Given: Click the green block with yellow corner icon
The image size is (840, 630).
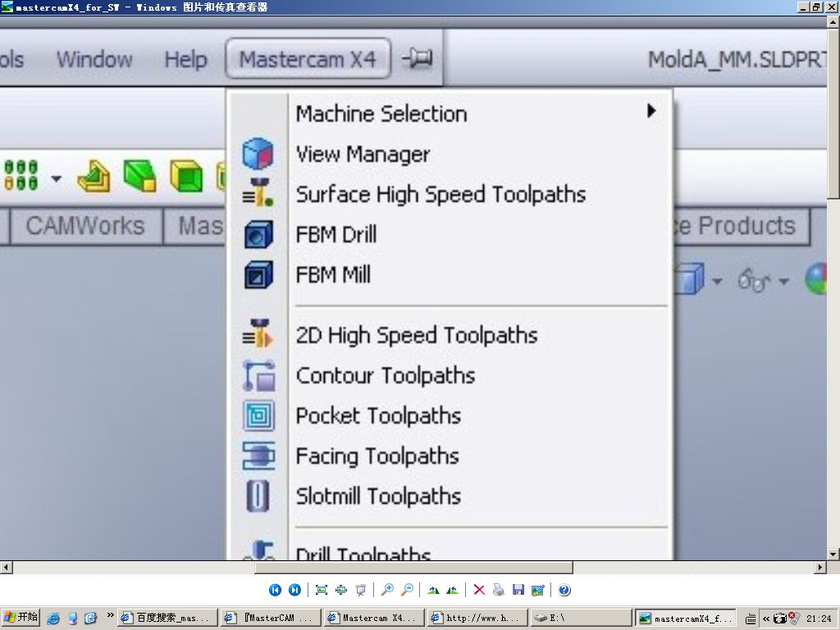Looking at the screenshot, I should [139, 176].
